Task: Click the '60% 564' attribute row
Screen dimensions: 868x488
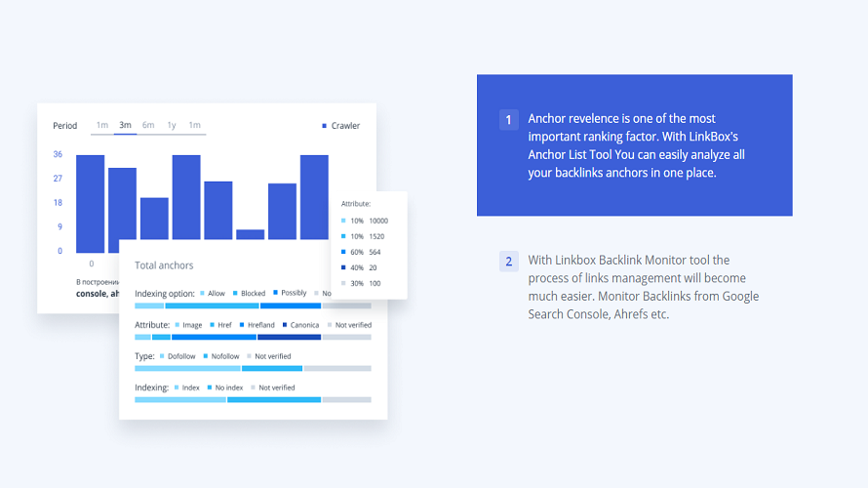Action: 361,252
